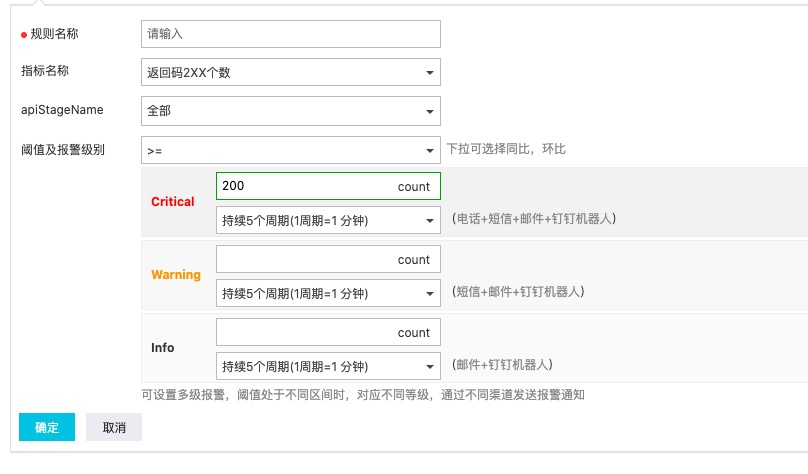808x474 pixels.
Task: Open the Info 持续5个周期 dropdown
Action: pyautogui.click(x=328, y=366)
